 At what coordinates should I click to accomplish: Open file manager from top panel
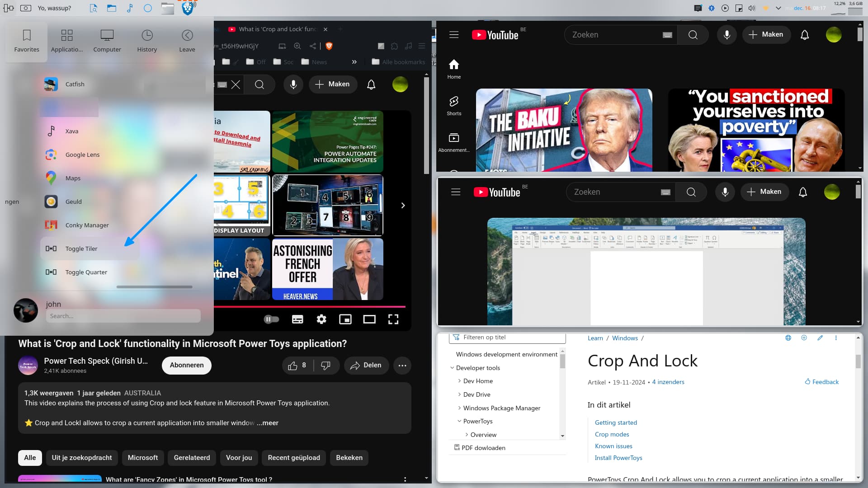(112, 8)
